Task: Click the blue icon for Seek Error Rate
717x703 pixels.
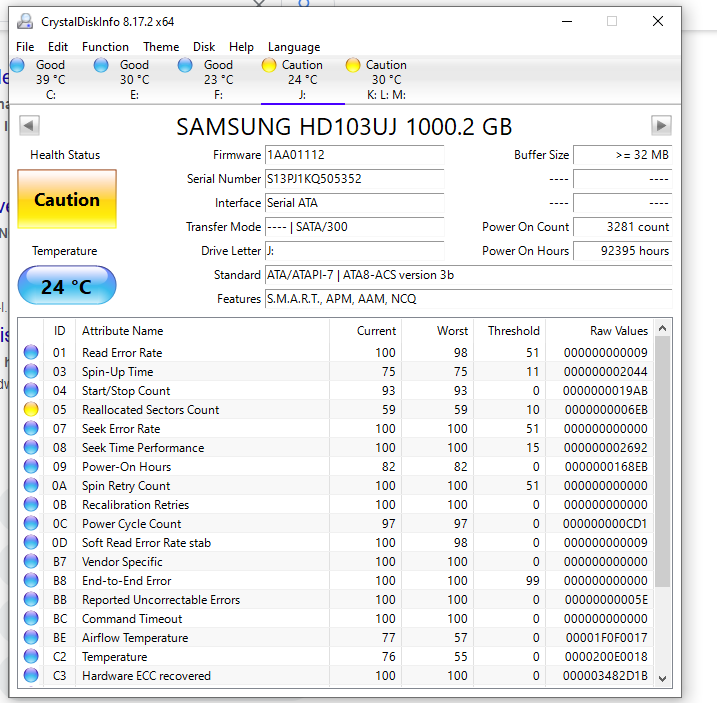Action: tap(31, 429)
